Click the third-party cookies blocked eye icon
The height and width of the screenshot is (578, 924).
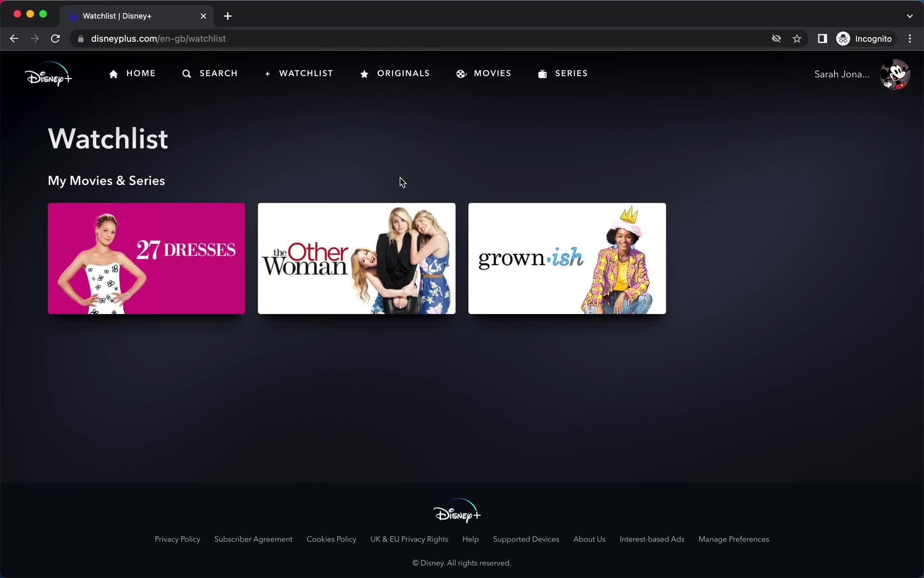pos(776,39)
